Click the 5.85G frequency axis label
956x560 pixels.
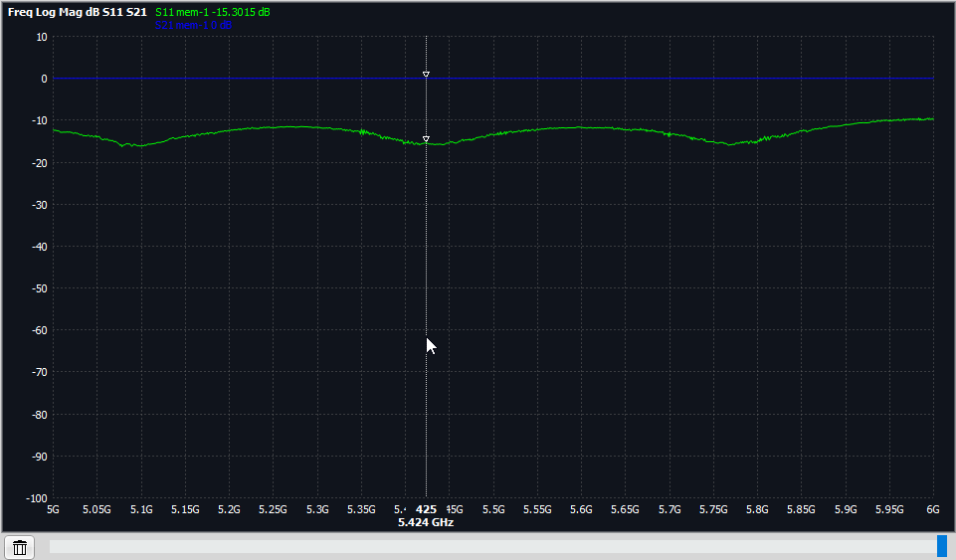(801, 509)
